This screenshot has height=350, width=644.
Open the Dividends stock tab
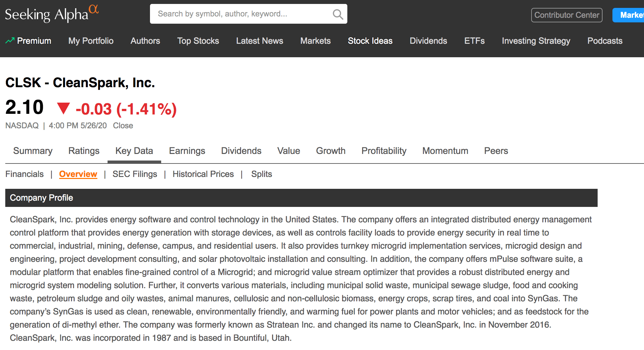pyautogui.click(x=241, y=151)
